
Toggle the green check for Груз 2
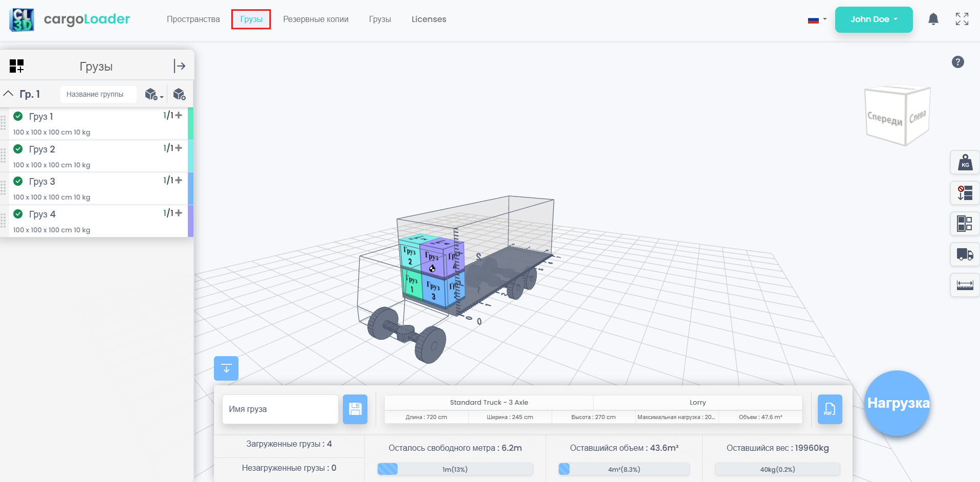[18, 149]
